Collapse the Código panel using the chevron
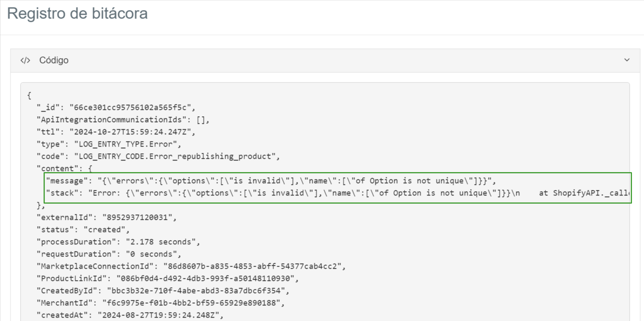Image resolution: width=644 pixels, height=321 pixels. click(x=627, y=60)
